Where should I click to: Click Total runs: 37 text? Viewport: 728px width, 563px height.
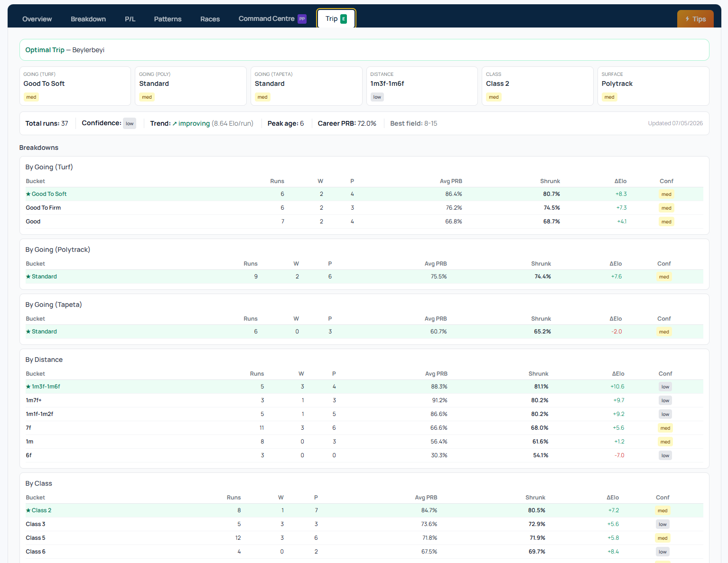(47, 123)
